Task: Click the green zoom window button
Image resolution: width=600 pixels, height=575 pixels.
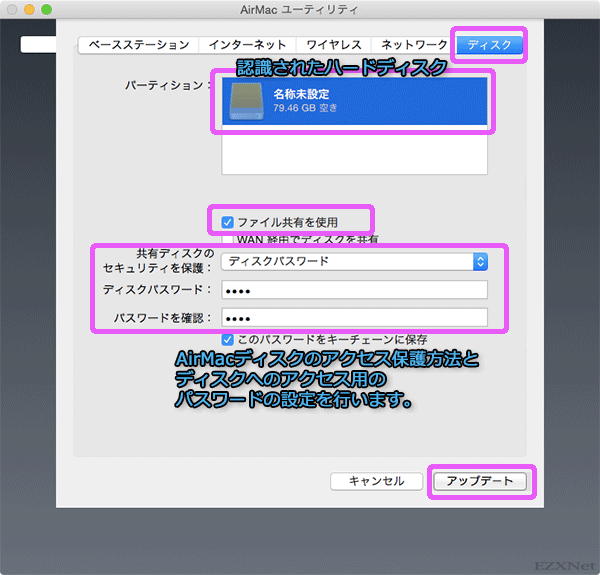Action: (46, 9)
